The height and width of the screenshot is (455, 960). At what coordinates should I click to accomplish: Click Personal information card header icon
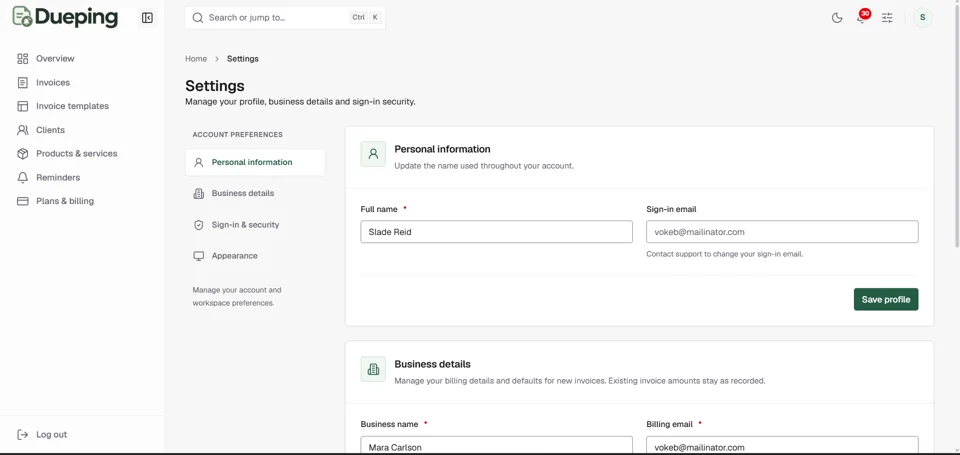(x=373, y=154)
